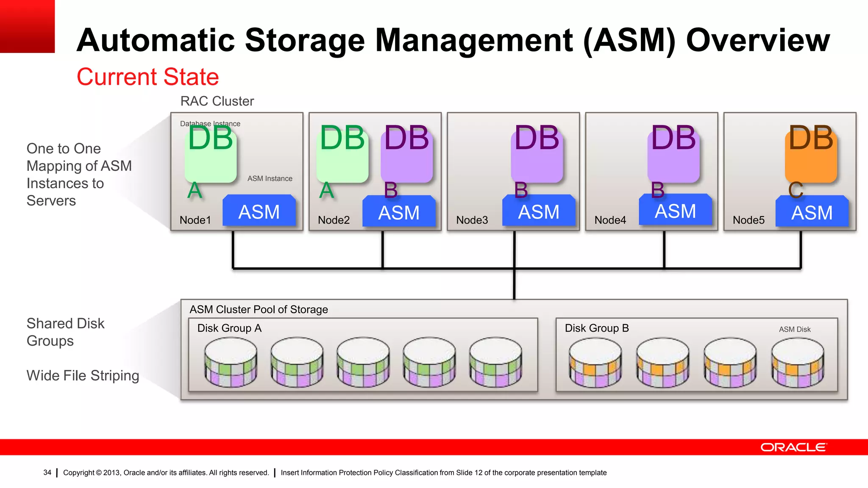Viewport: 868px width, 488px height.
Task: Click the first disk in Disk Group A
Action: (x=231, y=362)
